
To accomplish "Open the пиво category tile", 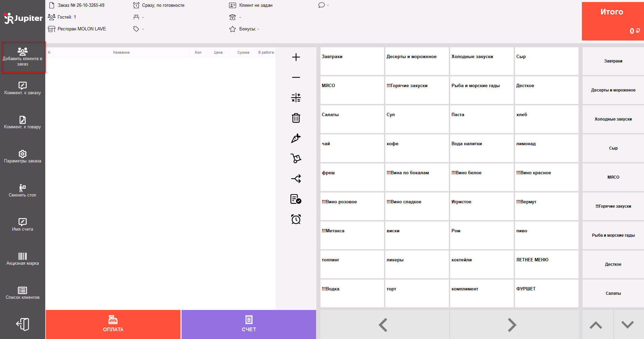I will tap(546, 235).
